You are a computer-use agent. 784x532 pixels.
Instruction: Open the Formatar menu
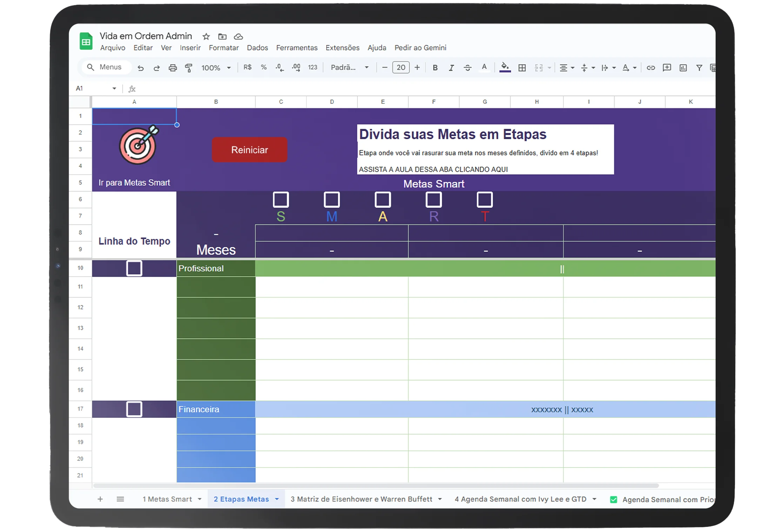223,48
